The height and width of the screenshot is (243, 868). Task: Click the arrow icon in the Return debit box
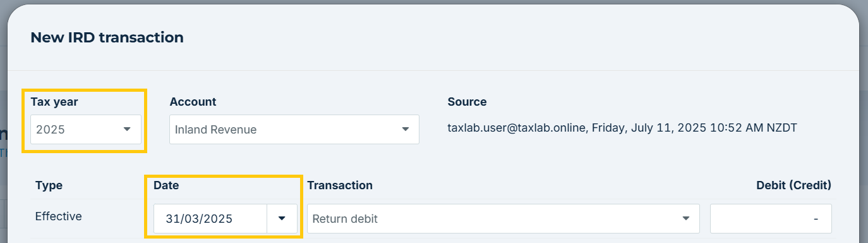coord(685,219)
